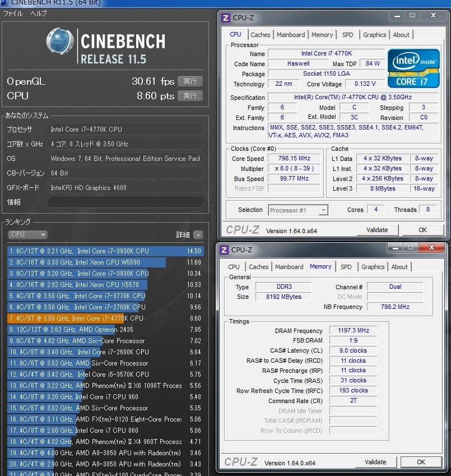Switch to CPU tab in upper CPU-Z
Viewport: 451px width, 476px height.
tap(236, 35)
